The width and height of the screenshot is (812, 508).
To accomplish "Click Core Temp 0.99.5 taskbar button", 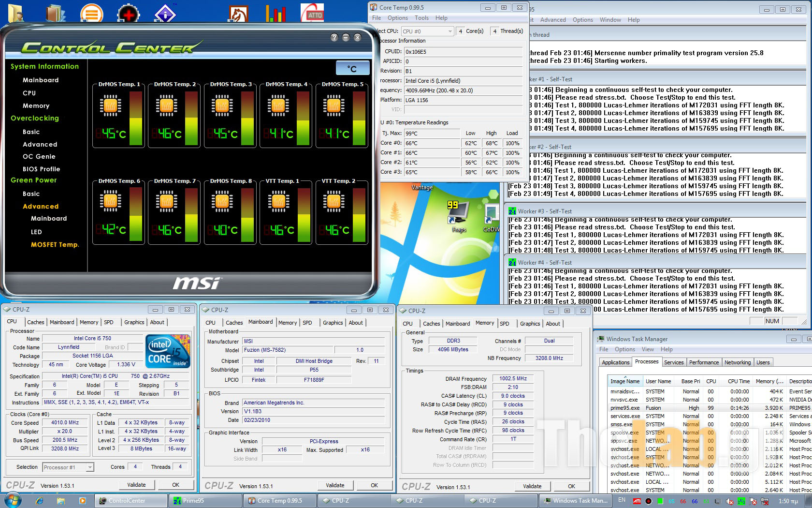I will [279, 501].
